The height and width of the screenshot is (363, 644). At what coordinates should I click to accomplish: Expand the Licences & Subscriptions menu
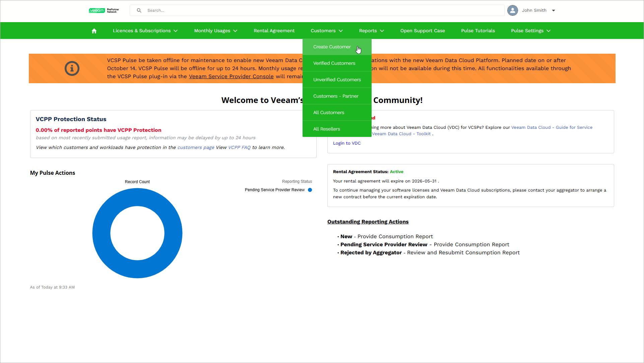tap(145, 31)
